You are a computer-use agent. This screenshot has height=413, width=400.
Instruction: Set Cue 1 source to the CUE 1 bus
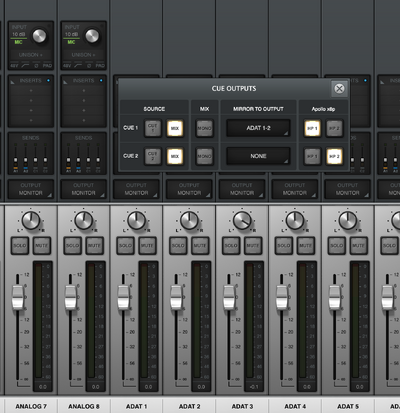coord(153,128)
